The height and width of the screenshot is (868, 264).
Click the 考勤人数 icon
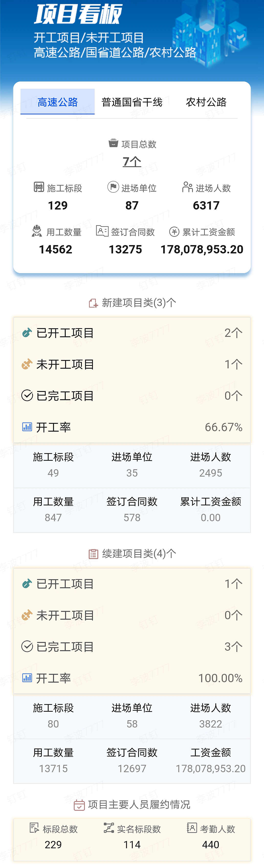[192, 828]
